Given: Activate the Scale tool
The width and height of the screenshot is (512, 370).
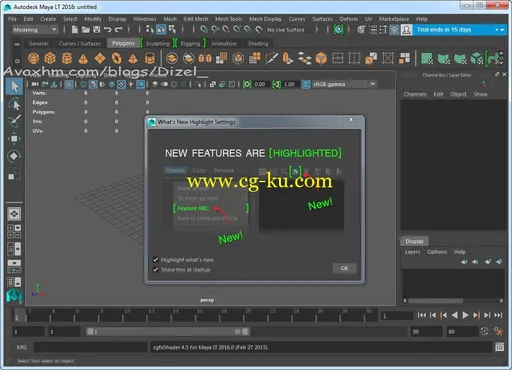Looking at the screenshot, I should [14, 173].
